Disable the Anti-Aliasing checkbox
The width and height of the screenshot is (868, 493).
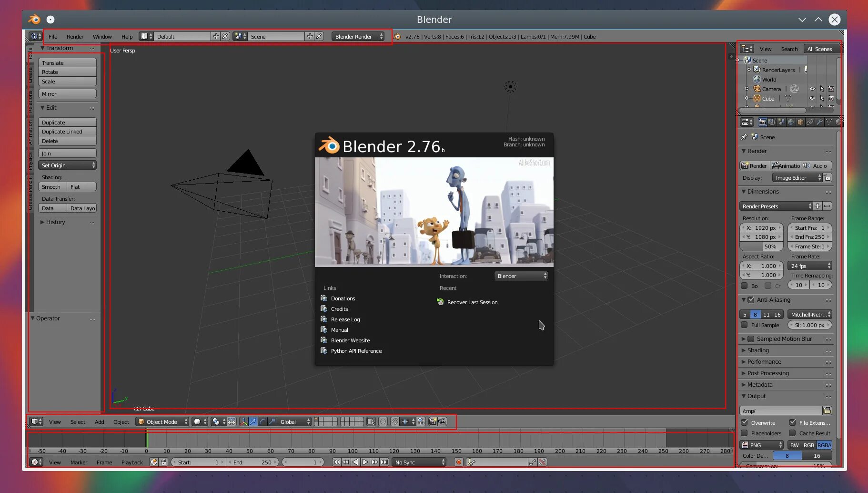[x=751, y=300]
